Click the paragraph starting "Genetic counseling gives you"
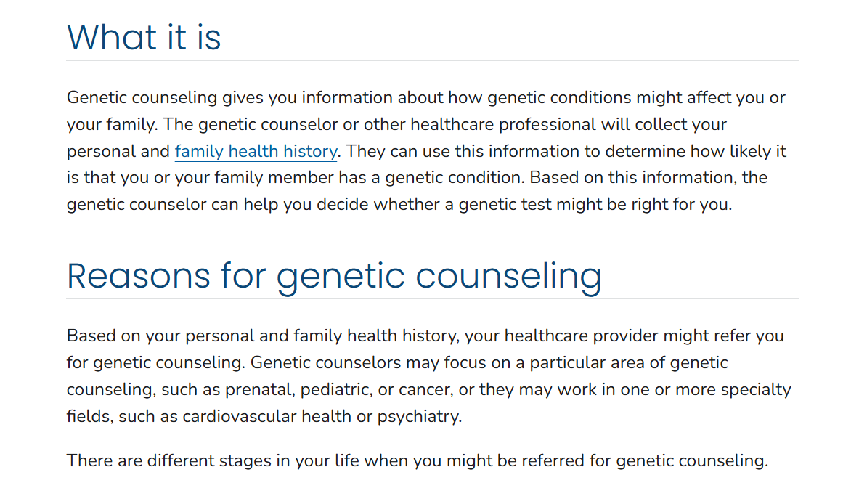Image resolution: width=851 pixels, height=504 pixels. (426, 151)
